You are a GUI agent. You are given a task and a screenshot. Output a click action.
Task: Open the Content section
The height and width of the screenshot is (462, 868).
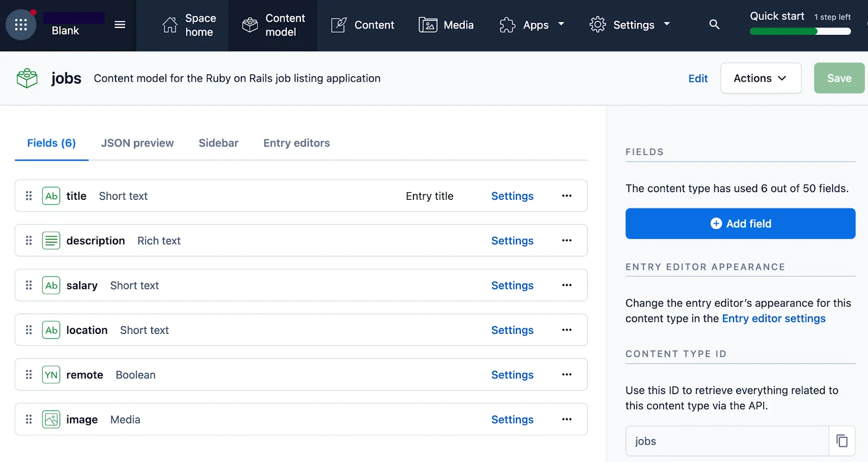[362, 25]
